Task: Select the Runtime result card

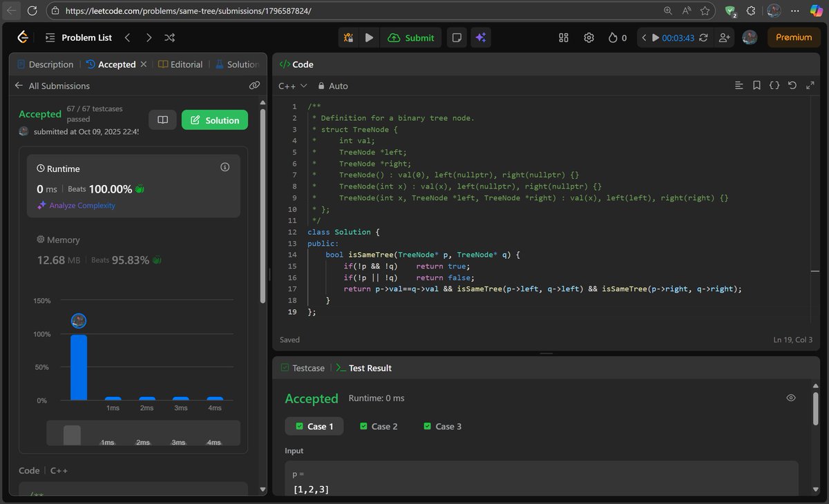Action: pyautogui.click(x=133, y=186)
